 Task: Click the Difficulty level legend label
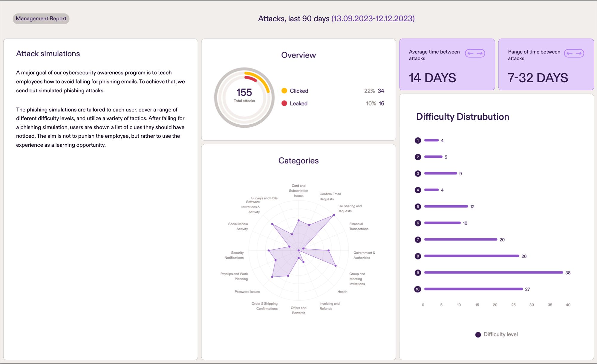pyautogui.click(x=501, y=334)
